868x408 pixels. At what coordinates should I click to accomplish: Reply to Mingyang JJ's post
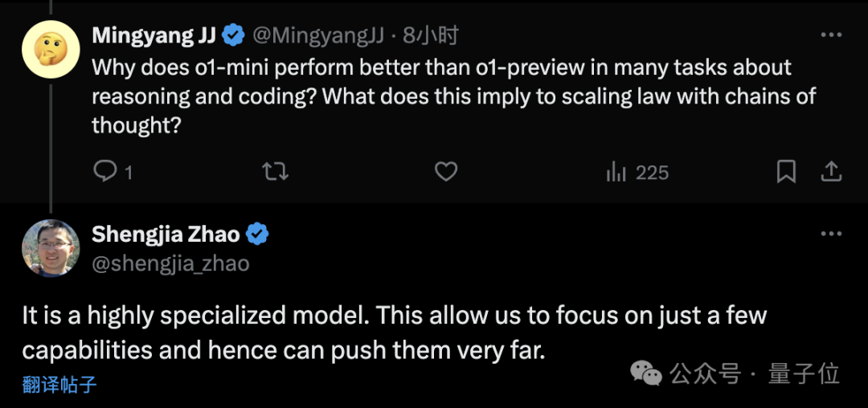coord(106,172)
